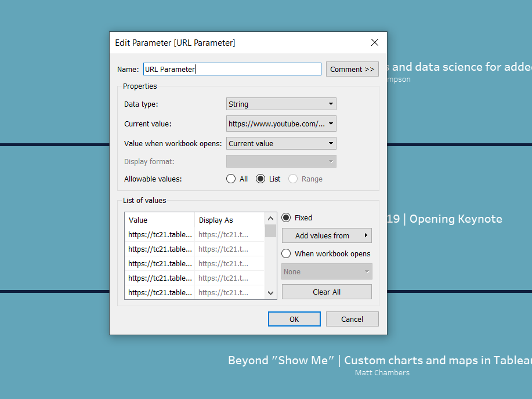Cancel the parameter edit

point(352,319)
